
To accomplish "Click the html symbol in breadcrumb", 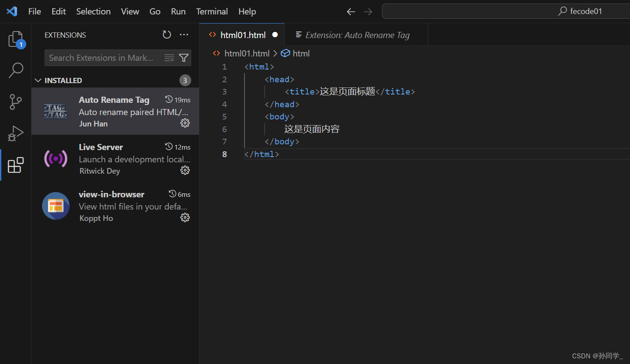I will [x=295, y=53].
